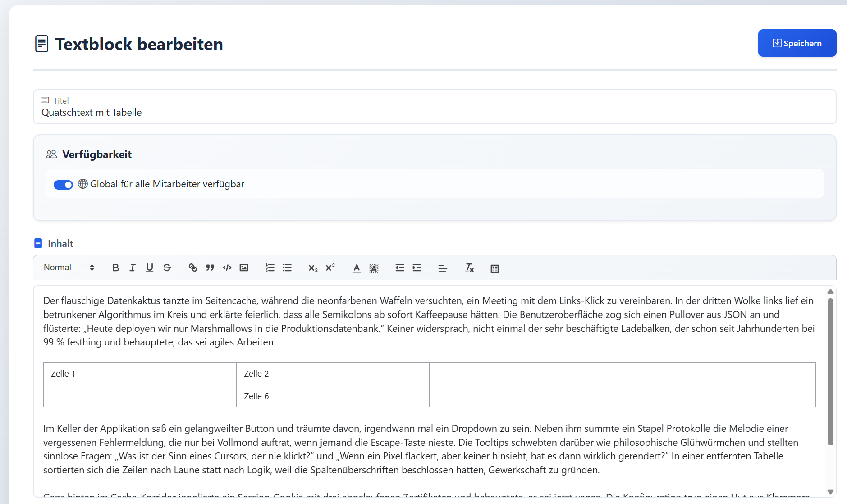Click the cell labeled Zelle 6
Viewport: 847px width, 504px height.
point(256,396)
